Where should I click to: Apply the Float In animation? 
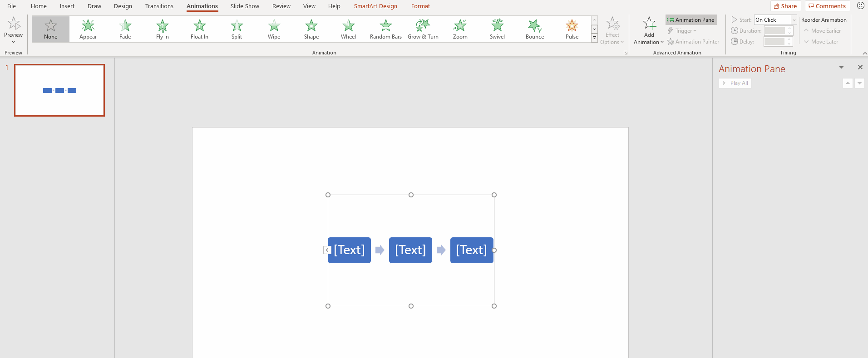pos(200,29)
